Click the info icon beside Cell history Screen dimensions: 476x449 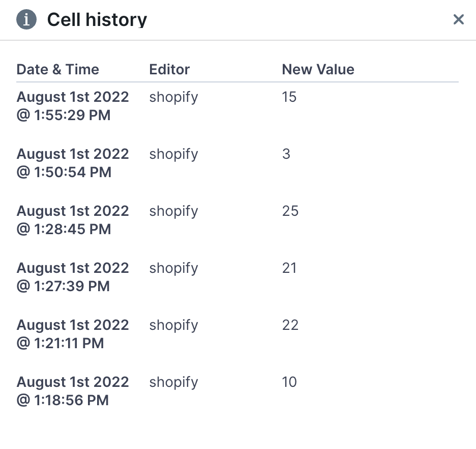[26, 19]
